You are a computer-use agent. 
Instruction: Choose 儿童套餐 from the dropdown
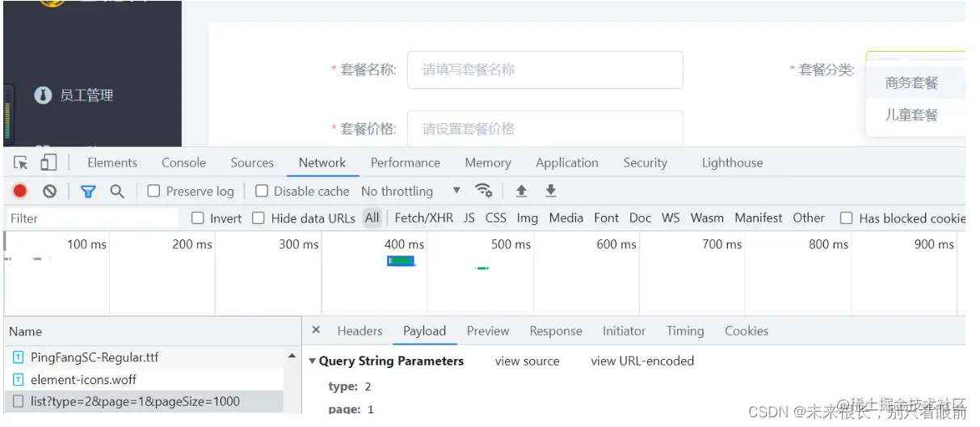[911, 115]
